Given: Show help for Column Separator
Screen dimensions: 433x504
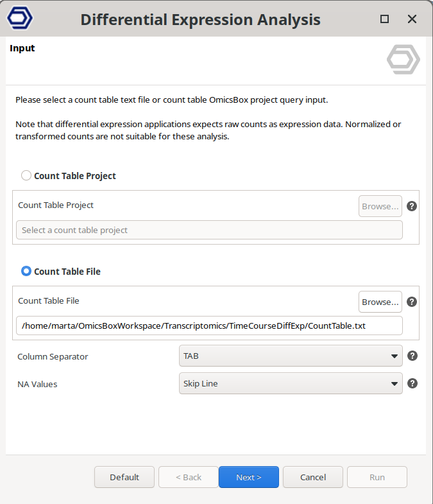Looking at the screenshot, I should tap(412, 356).
